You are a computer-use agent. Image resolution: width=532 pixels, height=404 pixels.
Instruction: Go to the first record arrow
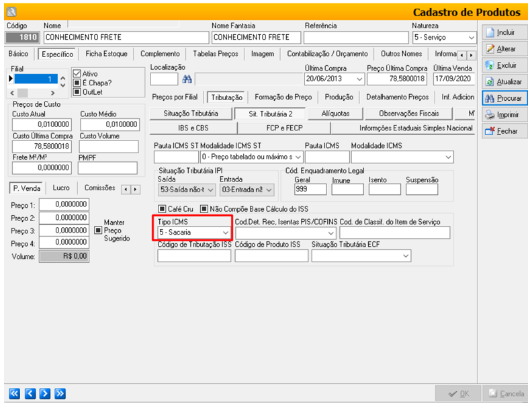click(x=14, y=393)
